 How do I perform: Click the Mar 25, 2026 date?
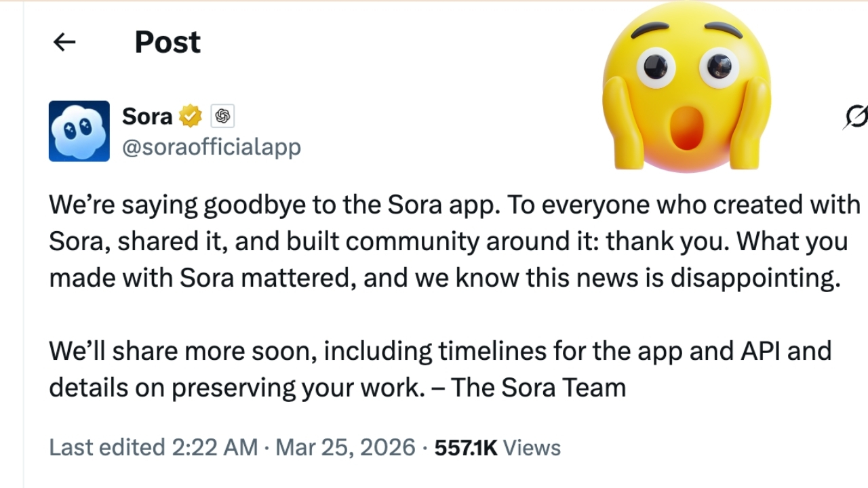tap(345, 447)
